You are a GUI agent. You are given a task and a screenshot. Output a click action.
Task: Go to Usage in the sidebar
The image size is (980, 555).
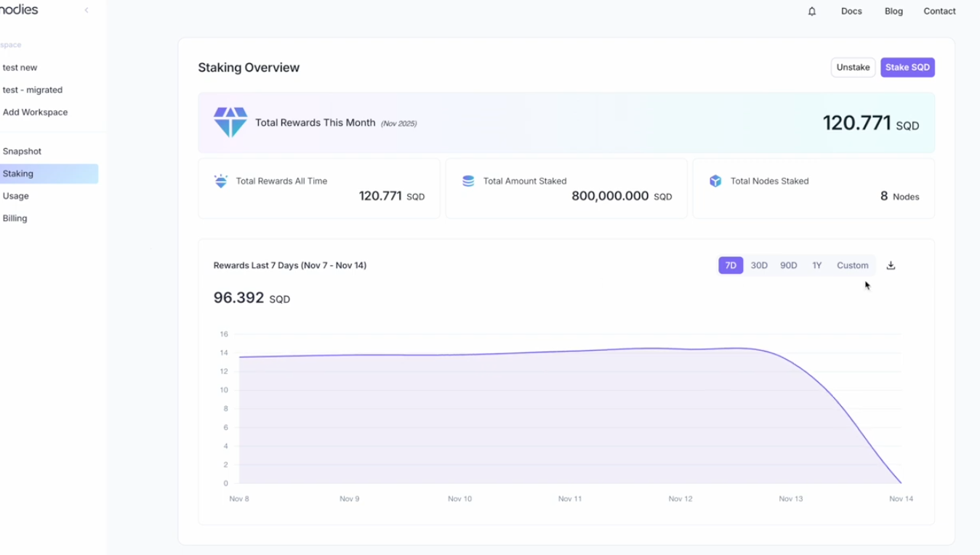click(16, 196)
